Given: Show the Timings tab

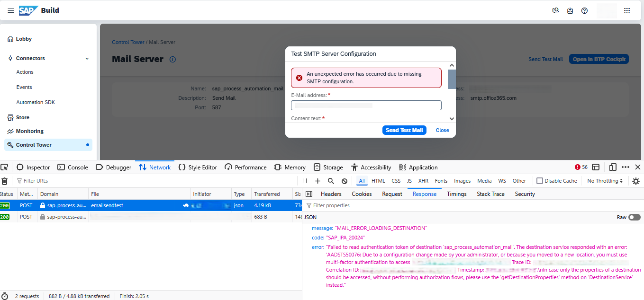Looking at the screenshot, I should [x=457, y=194].
